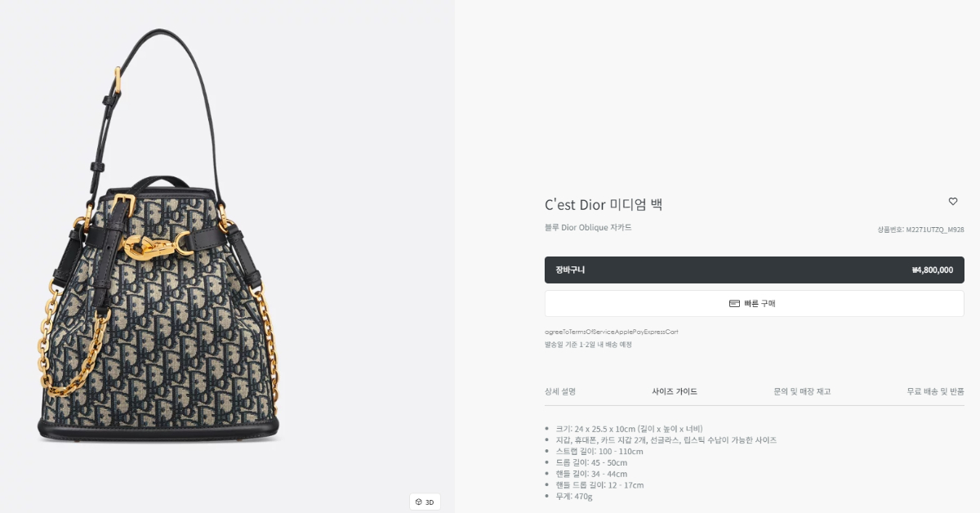Viewport: 980px width, 513px height.
Task: Click the credit card icon beside 빠른 구매
Action: point(734,304)
